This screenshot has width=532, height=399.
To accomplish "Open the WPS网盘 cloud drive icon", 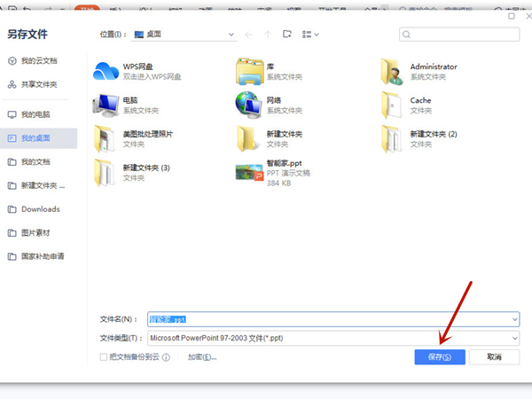I will 106,71.
